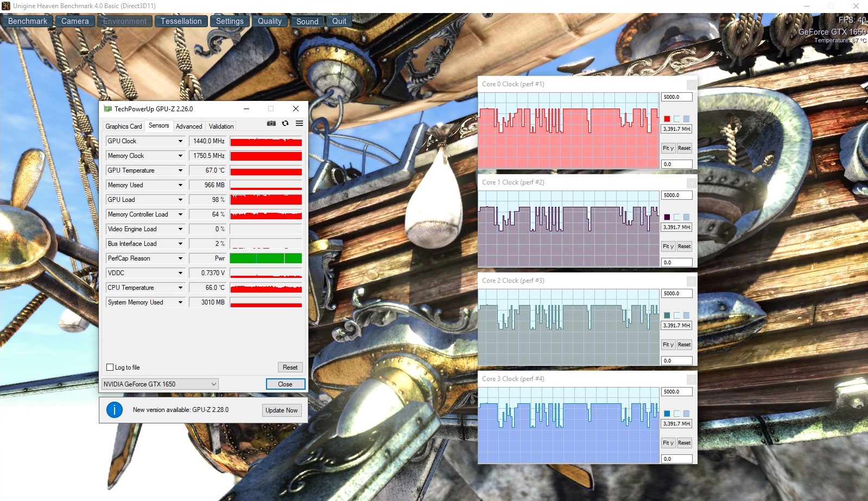Pick the blue line color swatch for Core 3

click(667, 414)
